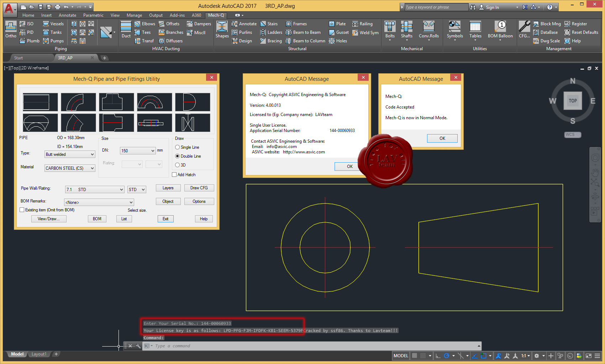Open the Material dropdown
Viewport: 605px width, 364px height.
click(70, 168)
